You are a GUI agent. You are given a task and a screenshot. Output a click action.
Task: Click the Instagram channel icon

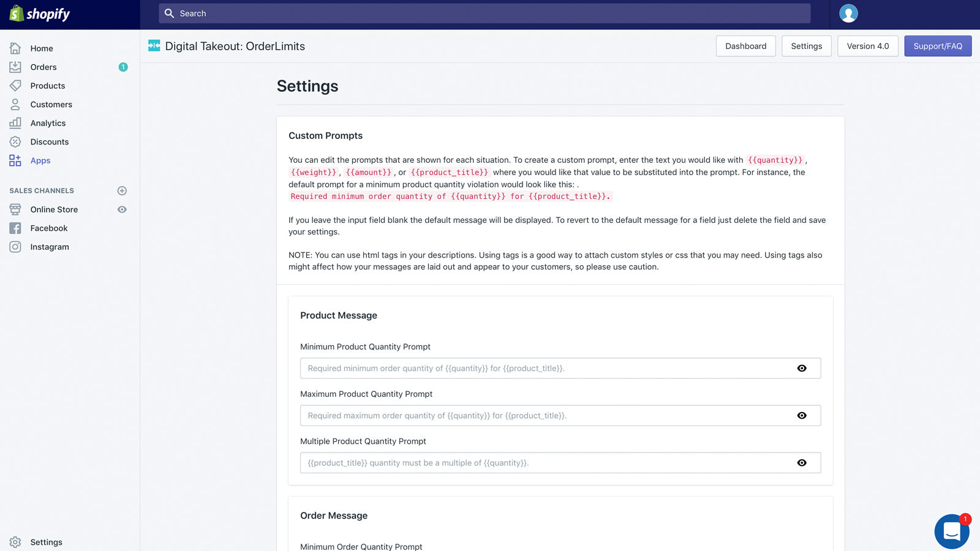(x=15, y=247)
